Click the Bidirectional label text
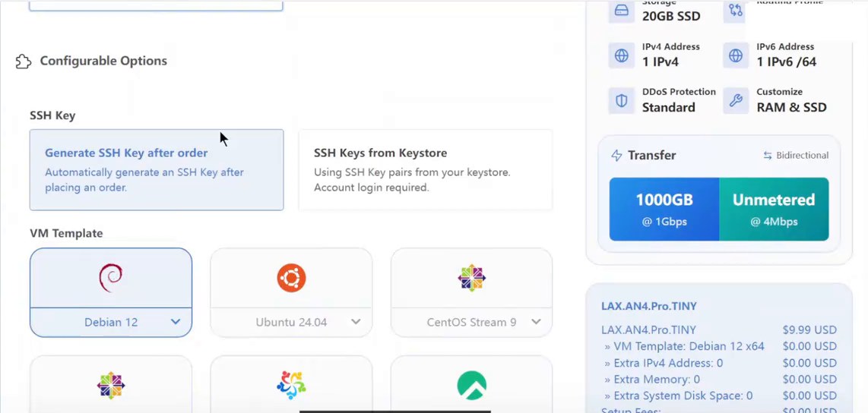 pos(802,156)
